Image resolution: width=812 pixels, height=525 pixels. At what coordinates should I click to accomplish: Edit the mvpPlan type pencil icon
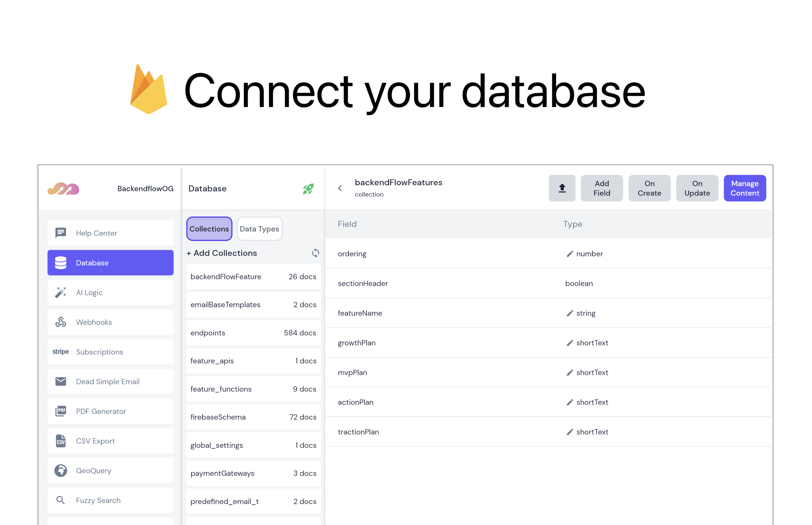pyautogui.click(x=570, y=372)
